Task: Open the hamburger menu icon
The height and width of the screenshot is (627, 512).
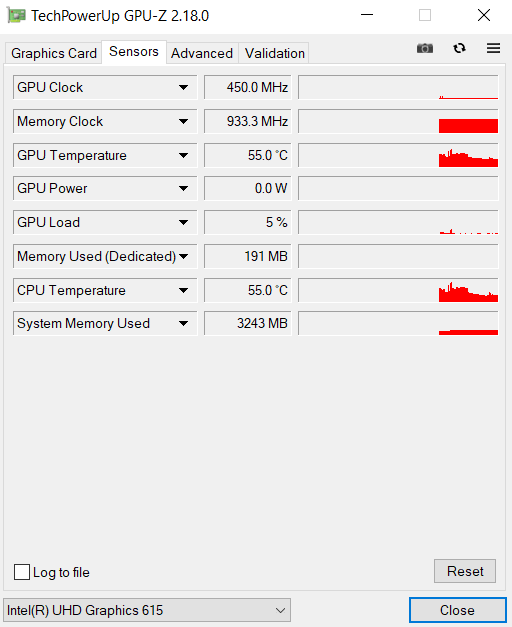Action: point(494,48)
